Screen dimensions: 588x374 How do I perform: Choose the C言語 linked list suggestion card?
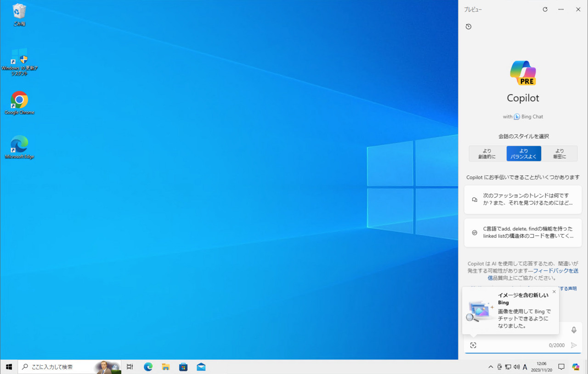(523, 233)
